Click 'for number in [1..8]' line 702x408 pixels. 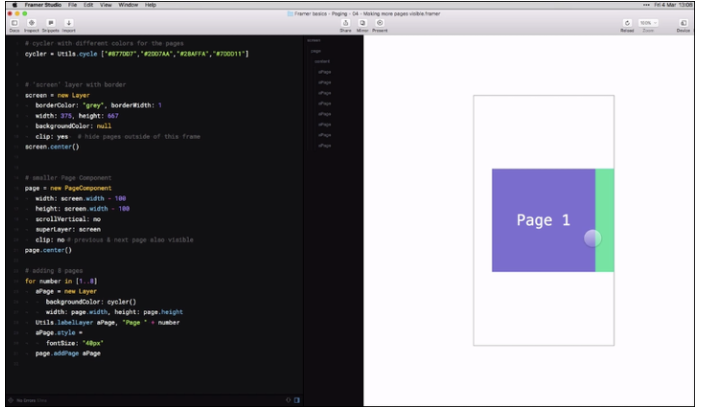click(61, 281)
